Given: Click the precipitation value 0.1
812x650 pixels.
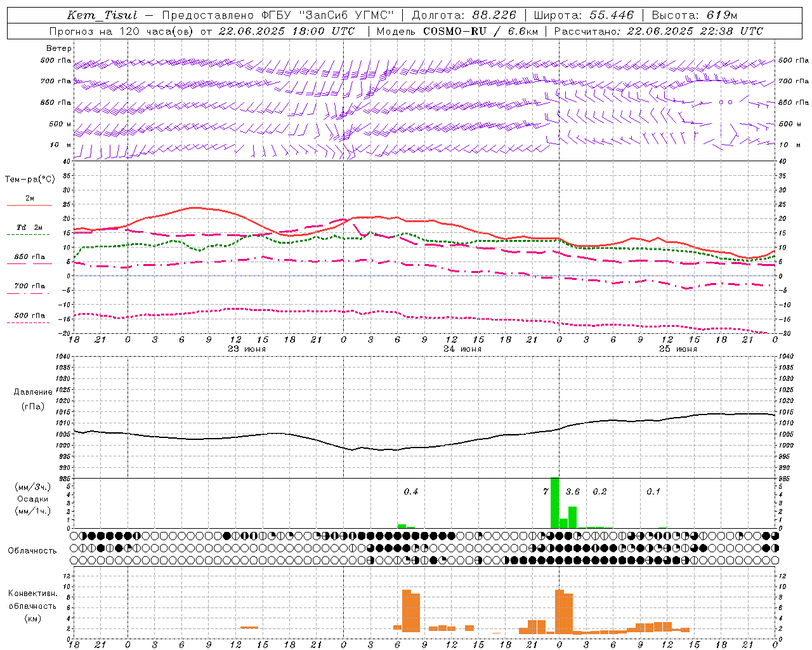Looking at the screenshot, I should click(x=653, y=491).
